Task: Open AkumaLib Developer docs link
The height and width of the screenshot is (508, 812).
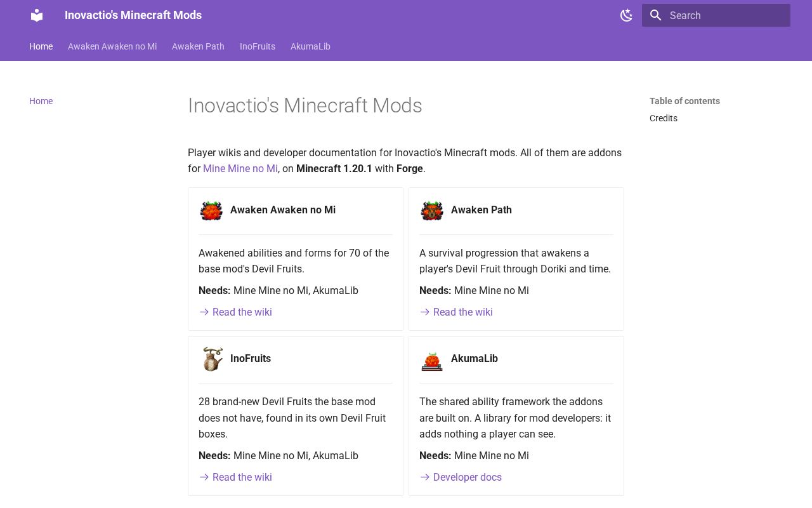Action: coord(461,477)
